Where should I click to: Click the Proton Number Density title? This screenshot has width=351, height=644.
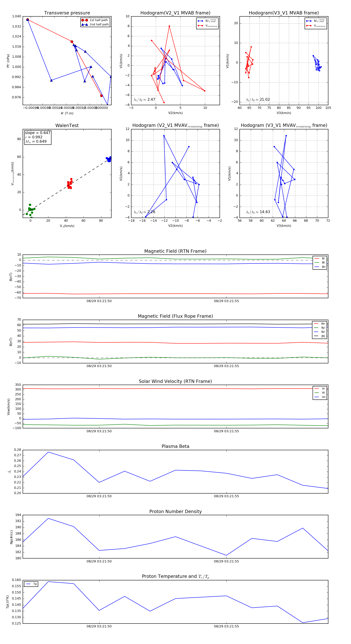pos(175,511)
